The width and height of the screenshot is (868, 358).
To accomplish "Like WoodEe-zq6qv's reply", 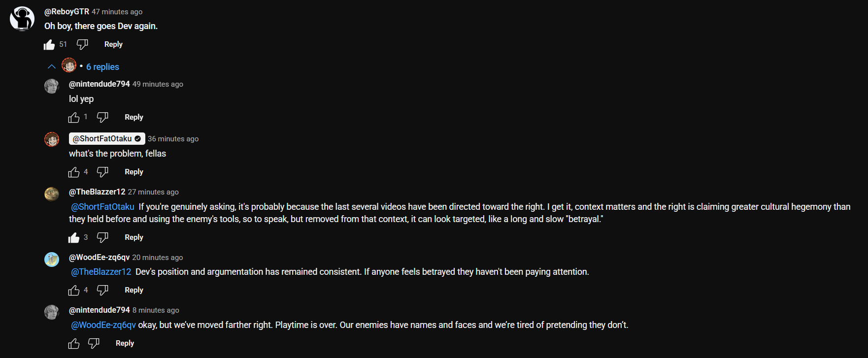I will (74, 290).
